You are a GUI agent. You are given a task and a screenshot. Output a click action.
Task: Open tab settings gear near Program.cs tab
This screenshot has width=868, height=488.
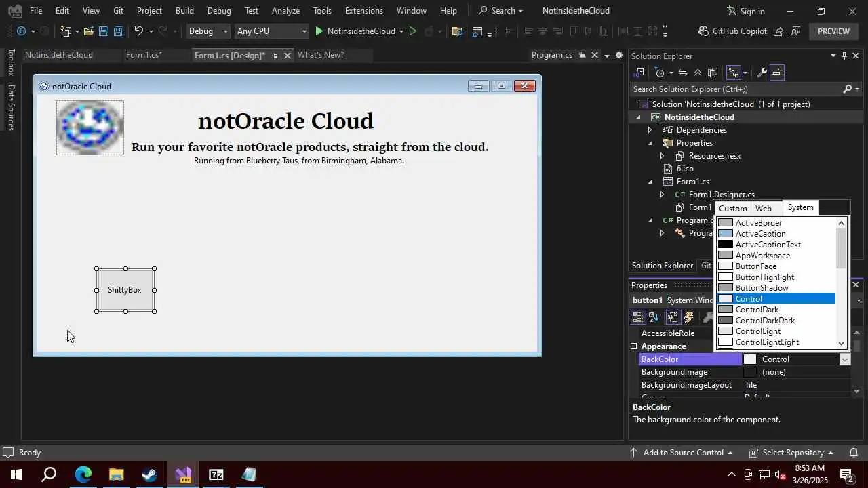click(618, 55)
